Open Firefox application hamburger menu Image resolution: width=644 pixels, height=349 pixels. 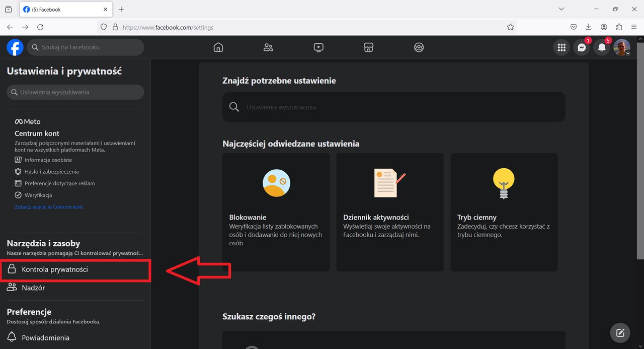coord(634,27)
